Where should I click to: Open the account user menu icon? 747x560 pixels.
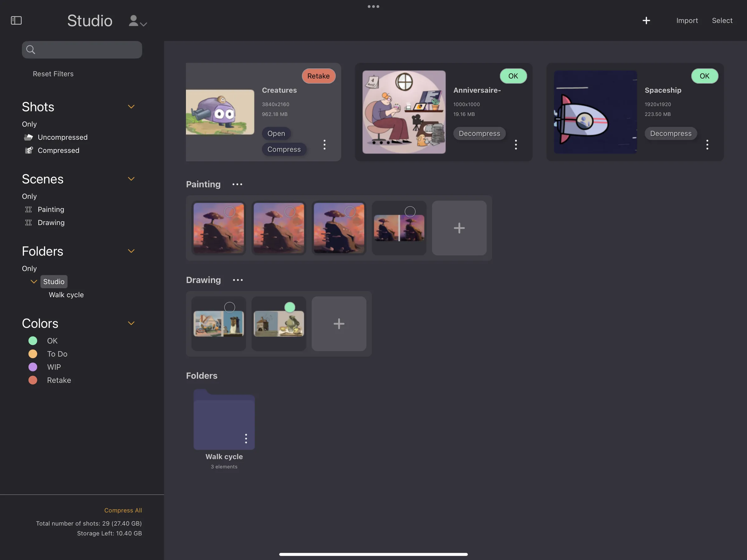[134, 21]
